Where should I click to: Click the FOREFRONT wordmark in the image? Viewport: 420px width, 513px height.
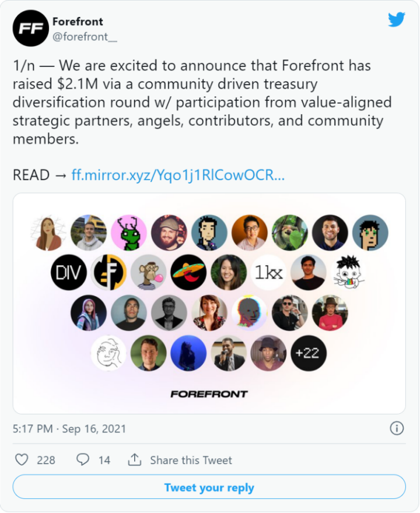click(209, 394)
